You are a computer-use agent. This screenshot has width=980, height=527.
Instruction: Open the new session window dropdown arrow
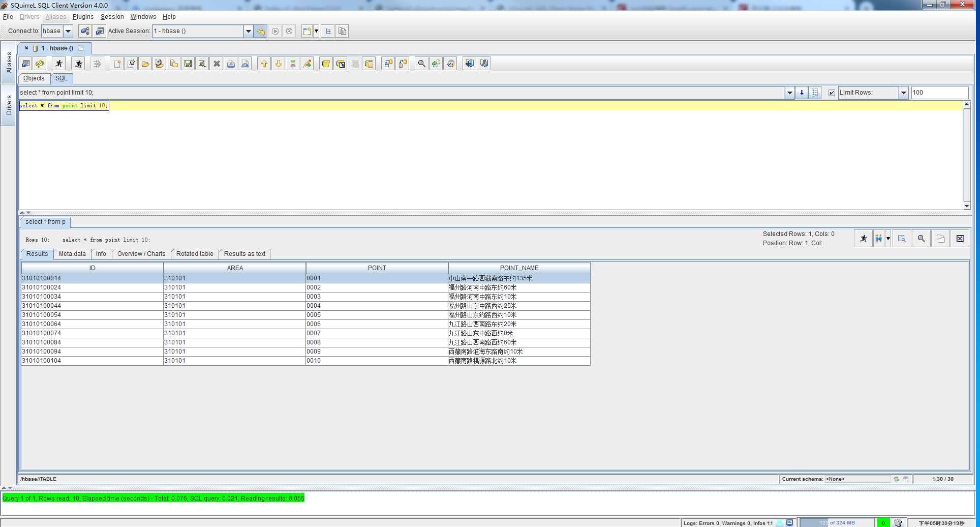316,31
